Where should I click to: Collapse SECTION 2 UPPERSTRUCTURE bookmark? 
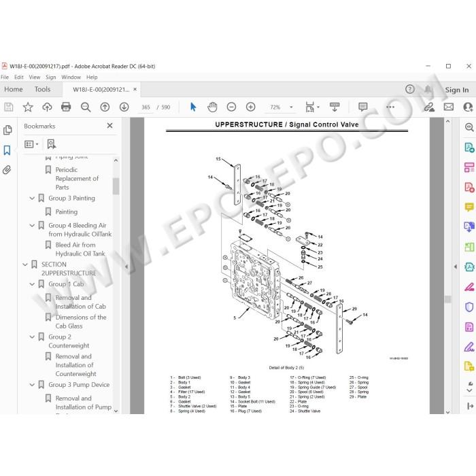coord(25,265)
